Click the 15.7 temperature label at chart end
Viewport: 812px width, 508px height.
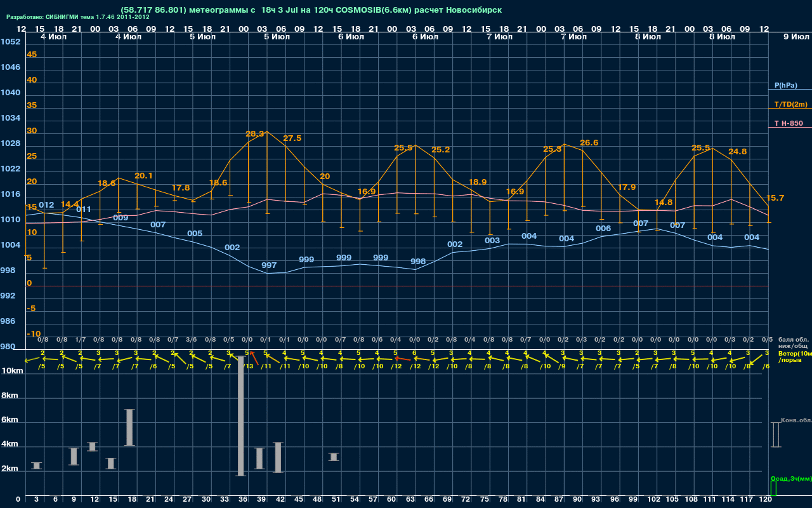coord(775,198)
